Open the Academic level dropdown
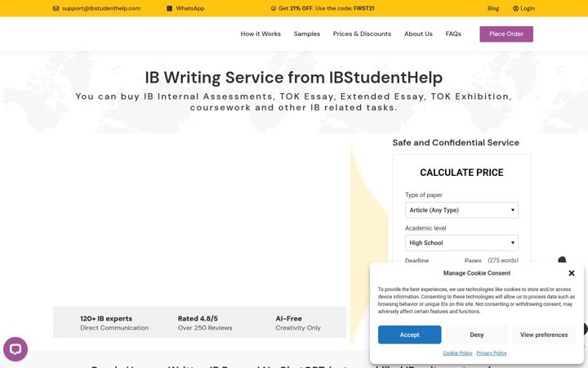The width and height of the screenshot is (588, 368). click(x=461, y=243)
